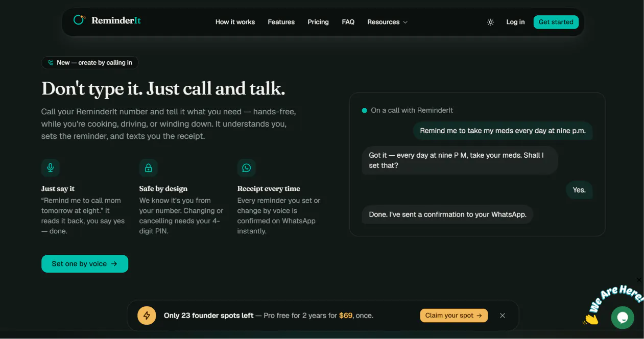Open the How it works page
Image resolution: width=644 pixels, height=339 pixels.
click(x=235, y=22)
